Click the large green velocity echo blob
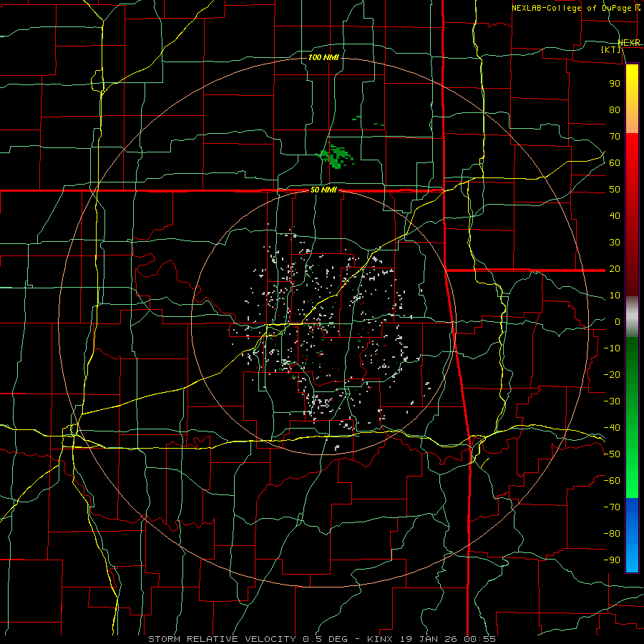This screenshot has height=644, width=644. 336,157
